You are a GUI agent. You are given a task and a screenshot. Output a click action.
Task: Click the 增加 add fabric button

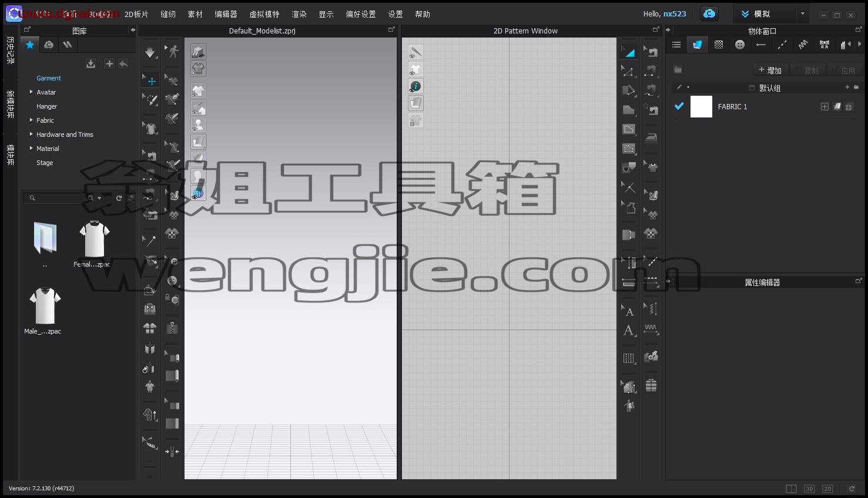pos(770,70)
